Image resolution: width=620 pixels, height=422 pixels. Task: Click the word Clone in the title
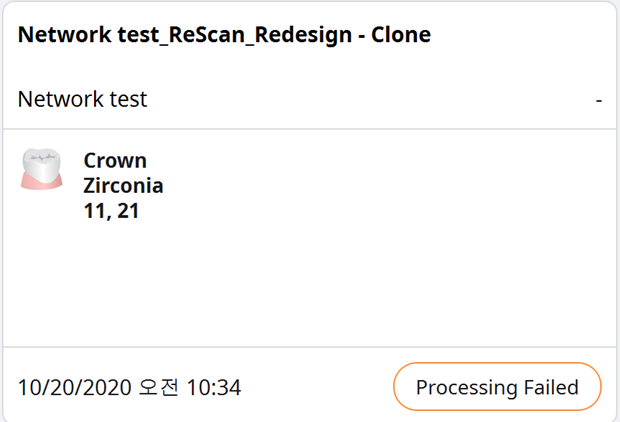[401, 34]
